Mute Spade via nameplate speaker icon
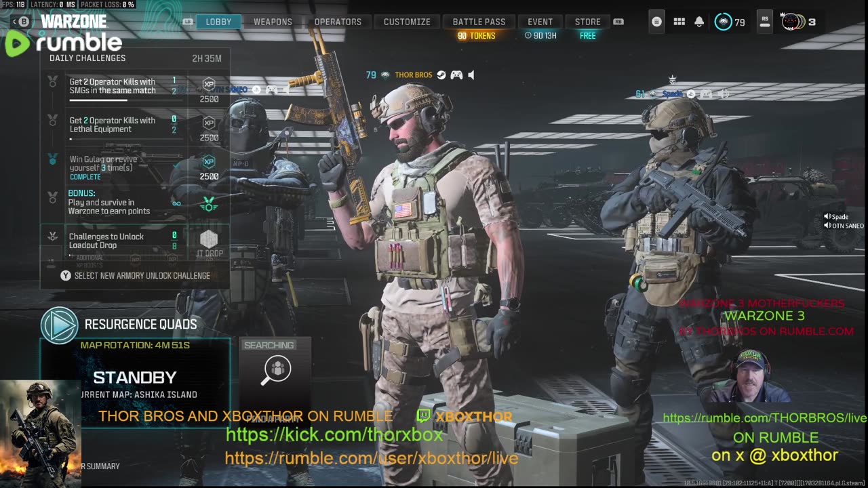 [724, 94]
